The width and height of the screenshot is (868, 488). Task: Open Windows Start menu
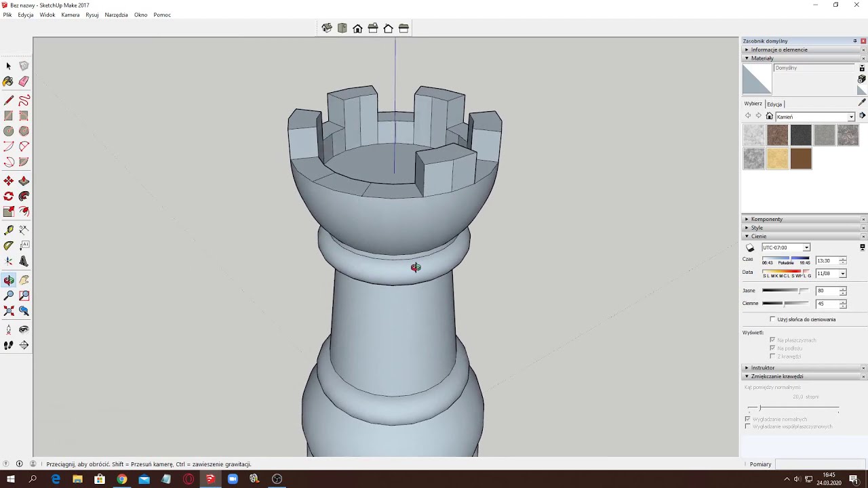click(10, 479)
